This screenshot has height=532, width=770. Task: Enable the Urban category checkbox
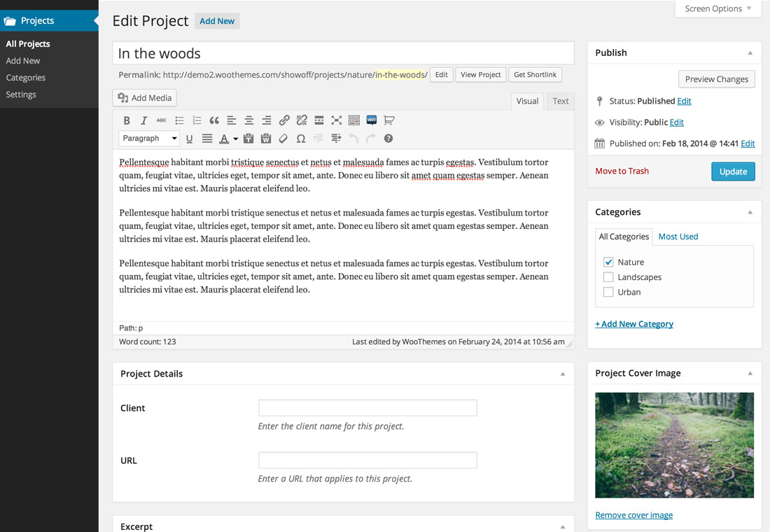pos(608,292)
